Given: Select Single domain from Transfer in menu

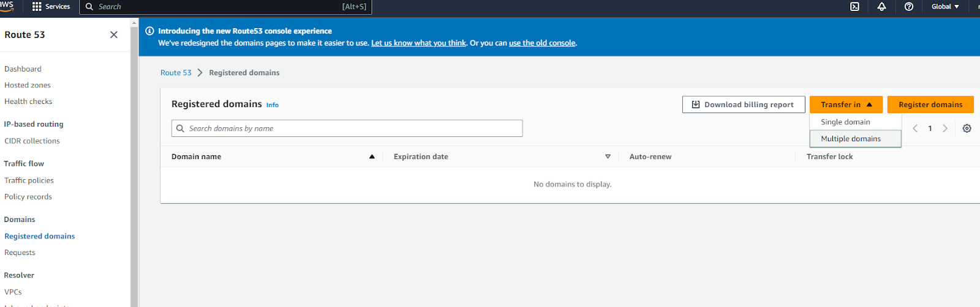Looking at the screenshot, I should pyautogui.click(x=855, y=122).
